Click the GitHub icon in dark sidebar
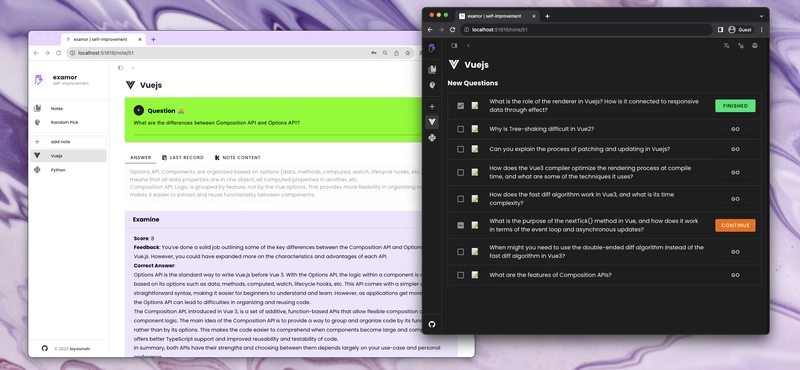 click(x=432, y=324)
